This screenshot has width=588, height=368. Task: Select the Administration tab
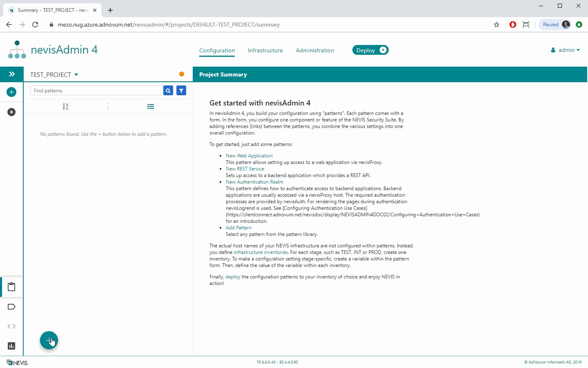pyautogui.click(x=315, y=50)
